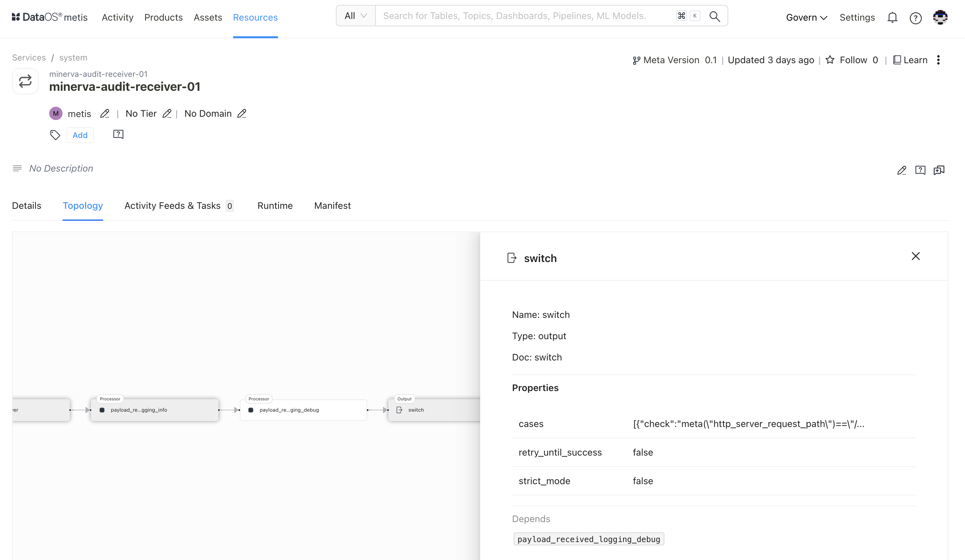Open the Resources menu
This screenshot has width=965, height=560.
point(255,18)
